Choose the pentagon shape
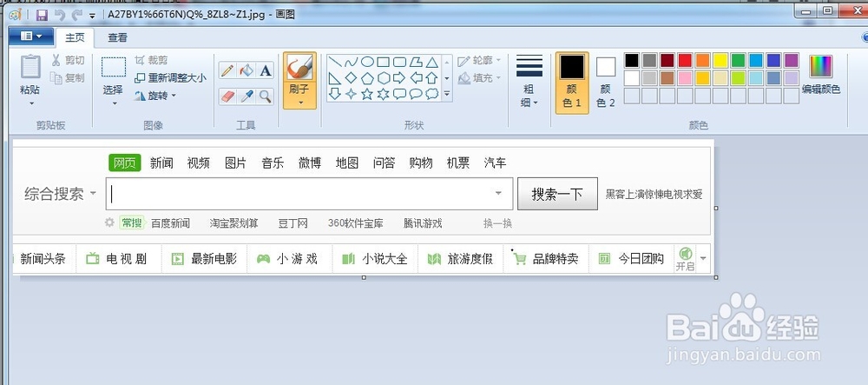This screenshot has height=385, width=868. coord(367,78)
